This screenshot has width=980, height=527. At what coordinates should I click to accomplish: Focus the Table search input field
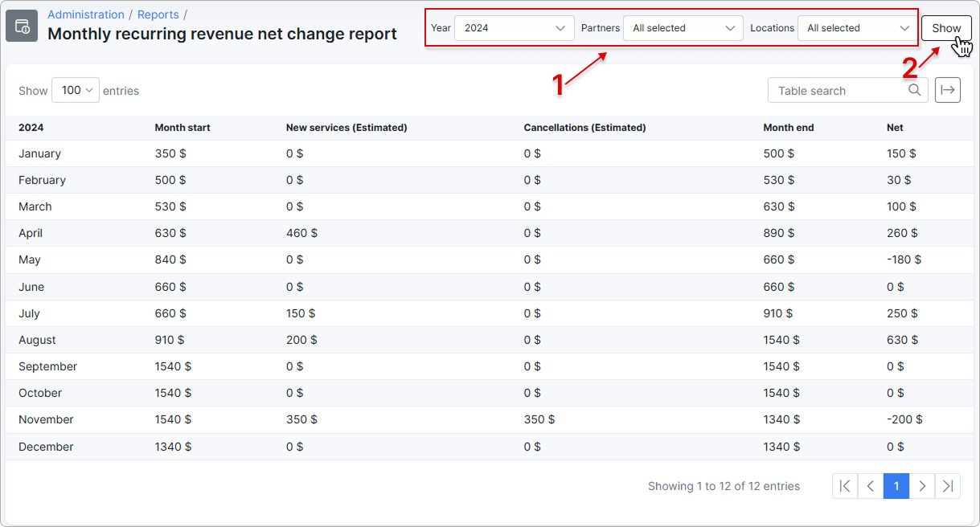click(x=848, y=90)
